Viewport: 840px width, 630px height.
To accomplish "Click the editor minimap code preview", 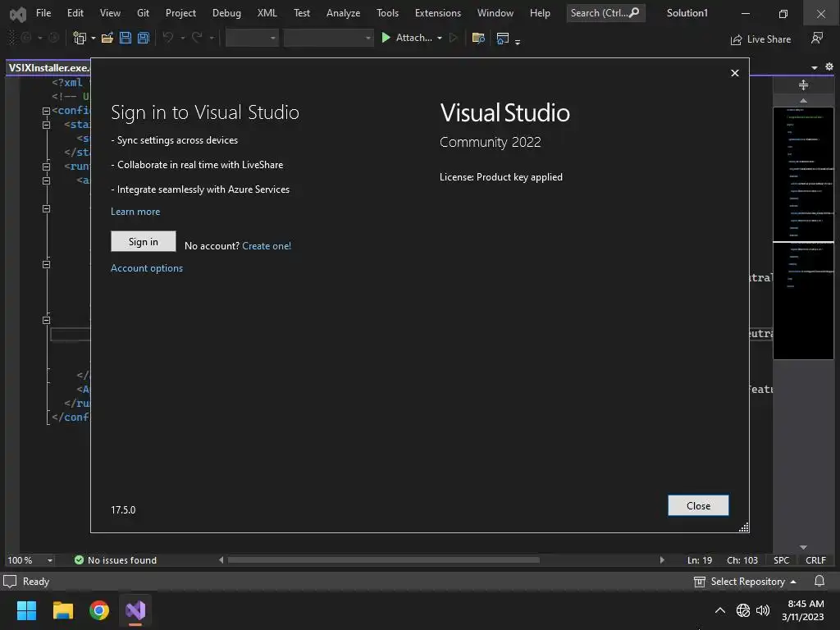I will click(803, 233).
